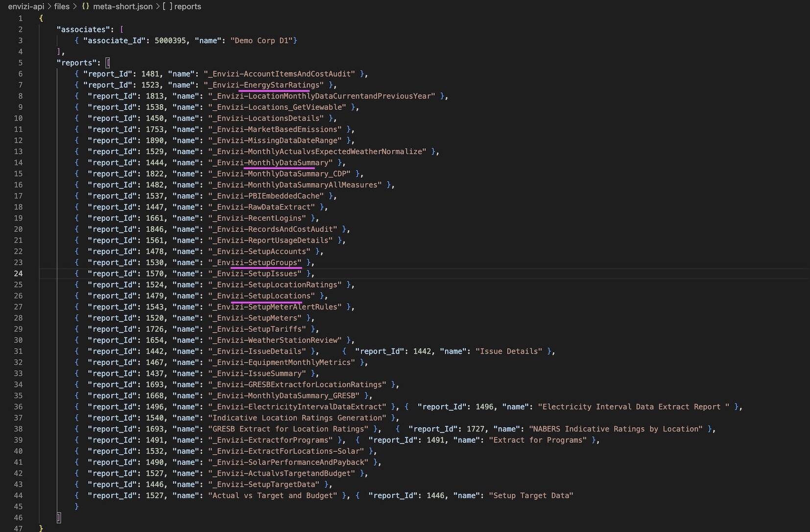Click "_Envizi-EnergyStarRatings" report name
This screenshot has height=532, width=810.
[264, 85]
